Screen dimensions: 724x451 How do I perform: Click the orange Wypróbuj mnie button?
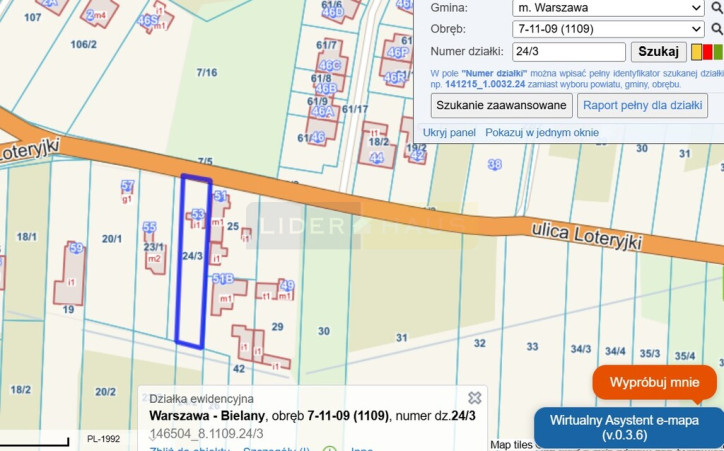pyautogui.click(x=655, y=382)
